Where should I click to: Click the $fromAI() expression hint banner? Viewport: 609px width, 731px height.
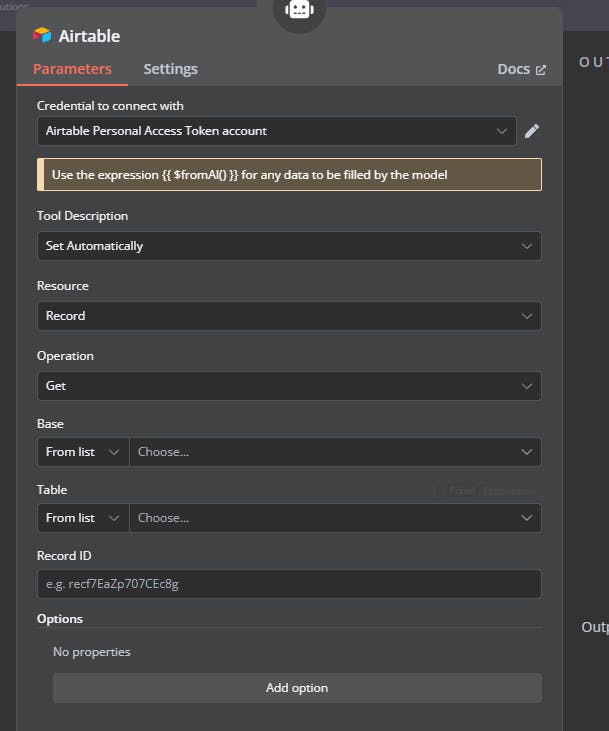click(289, 175)
